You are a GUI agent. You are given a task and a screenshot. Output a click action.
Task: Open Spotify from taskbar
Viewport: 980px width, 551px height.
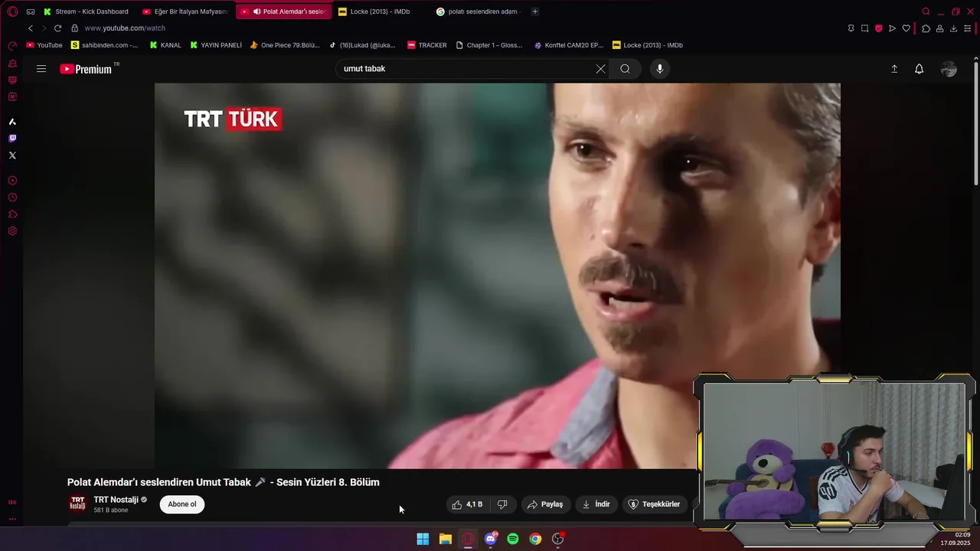click(x=513, y=539)
